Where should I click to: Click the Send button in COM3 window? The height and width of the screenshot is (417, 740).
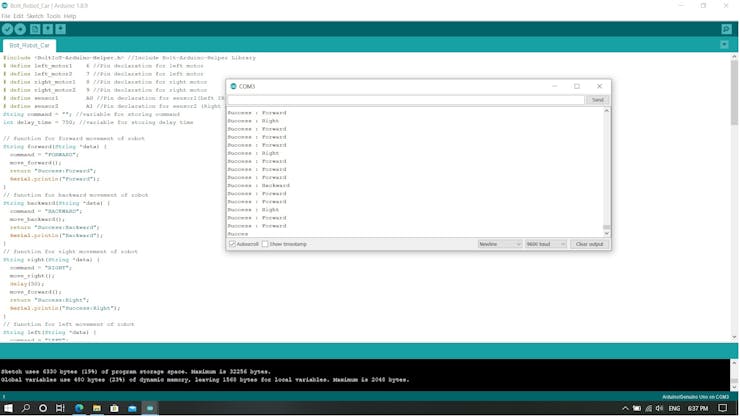coord(597,100)
